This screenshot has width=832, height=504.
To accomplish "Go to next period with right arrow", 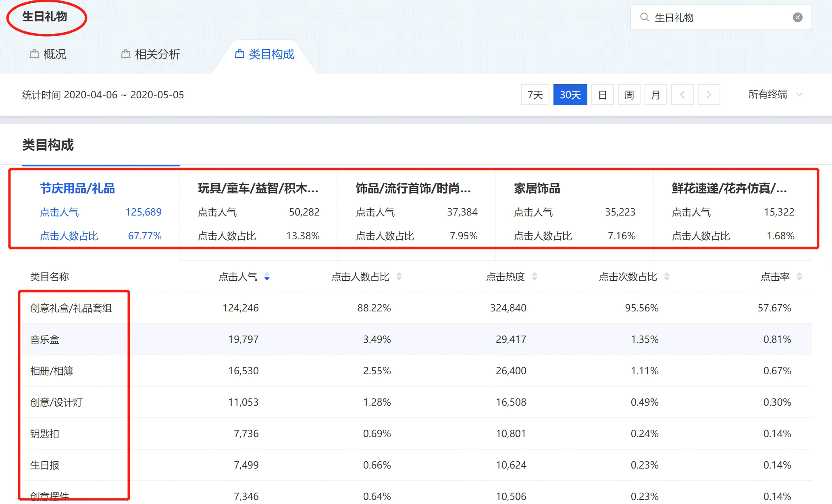I will (x=709, y=95).
